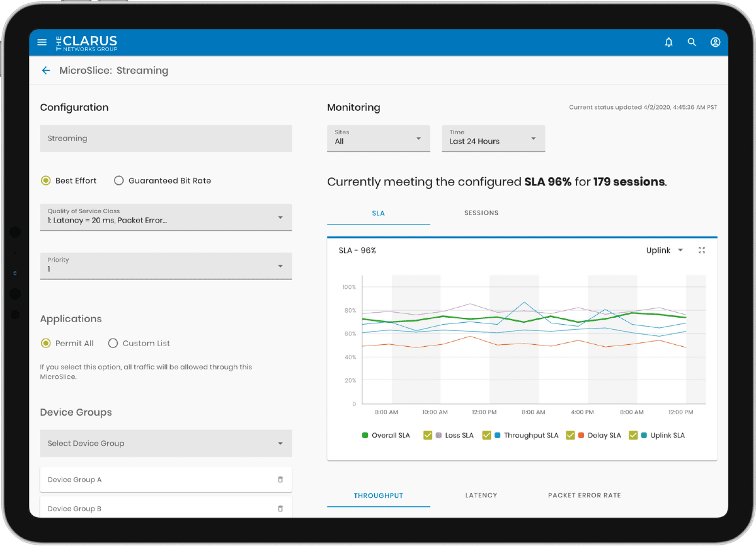Click the notifications bell icon
Image resolution: width=756 pixels, height=546 pixels.
668,42
